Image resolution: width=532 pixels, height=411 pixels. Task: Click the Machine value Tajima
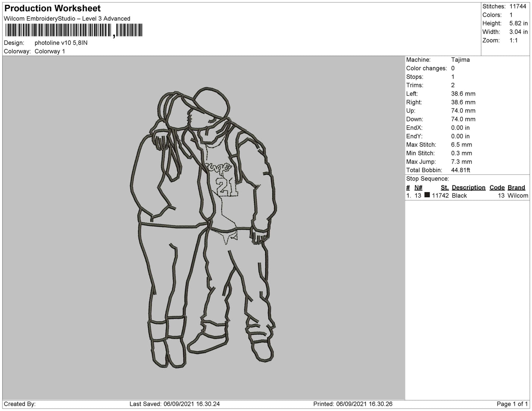click(x=461, y=60)
